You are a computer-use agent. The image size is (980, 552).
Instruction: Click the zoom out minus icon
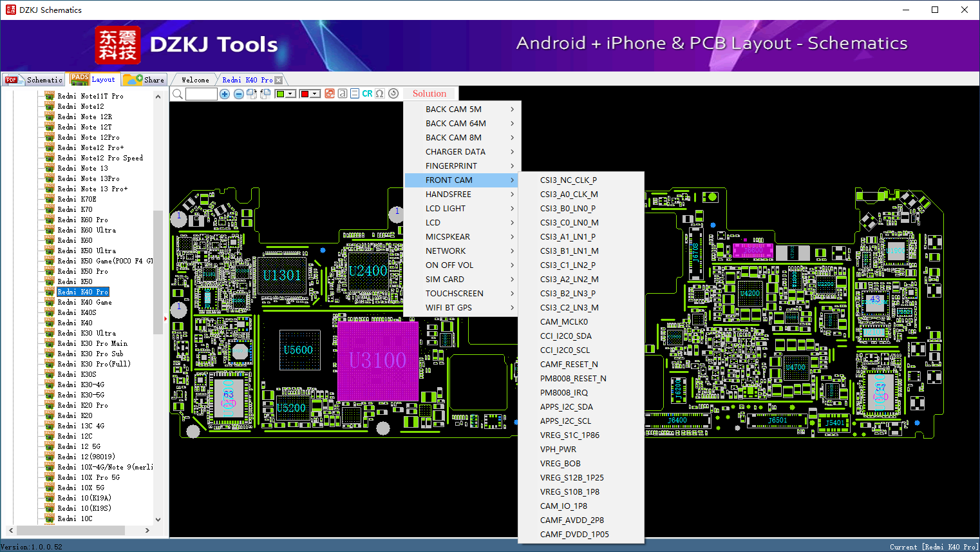238,94
